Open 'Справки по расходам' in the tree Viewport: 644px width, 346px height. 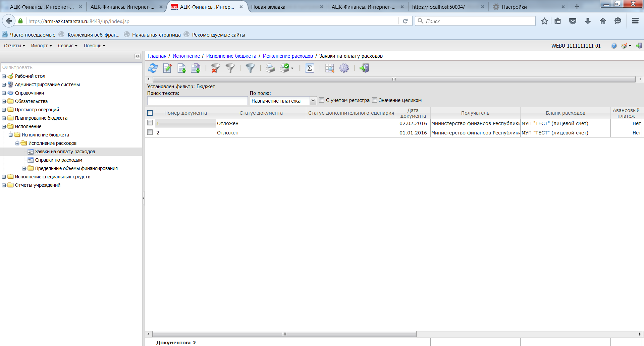click(x=58, y=160)
